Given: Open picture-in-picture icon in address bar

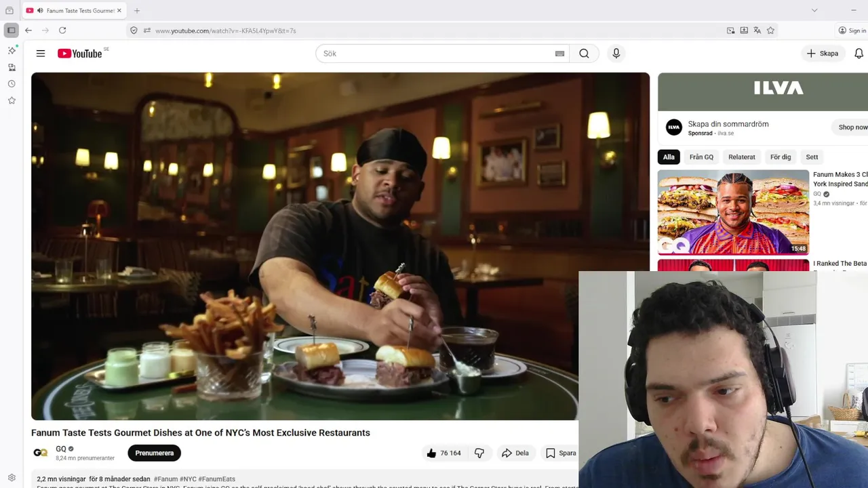Looking at the screenshot, I should (730, 30).
